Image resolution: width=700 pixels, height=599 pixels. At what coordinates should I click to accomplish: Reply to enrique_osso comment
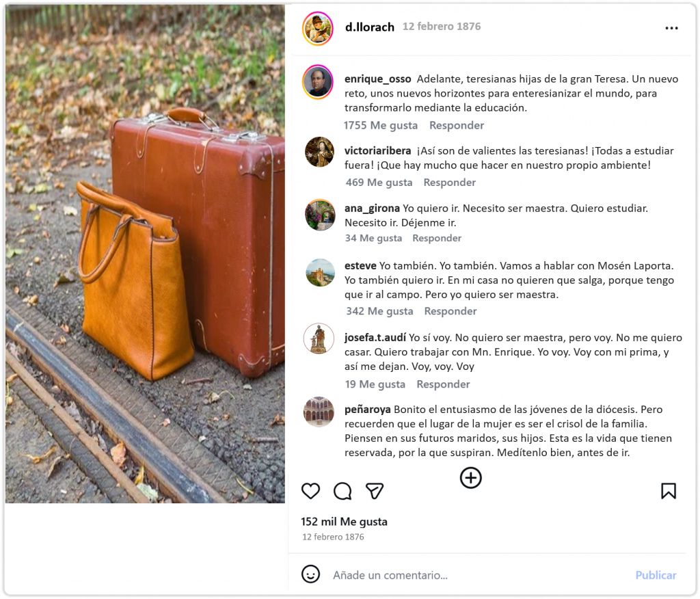click(457, 126)
